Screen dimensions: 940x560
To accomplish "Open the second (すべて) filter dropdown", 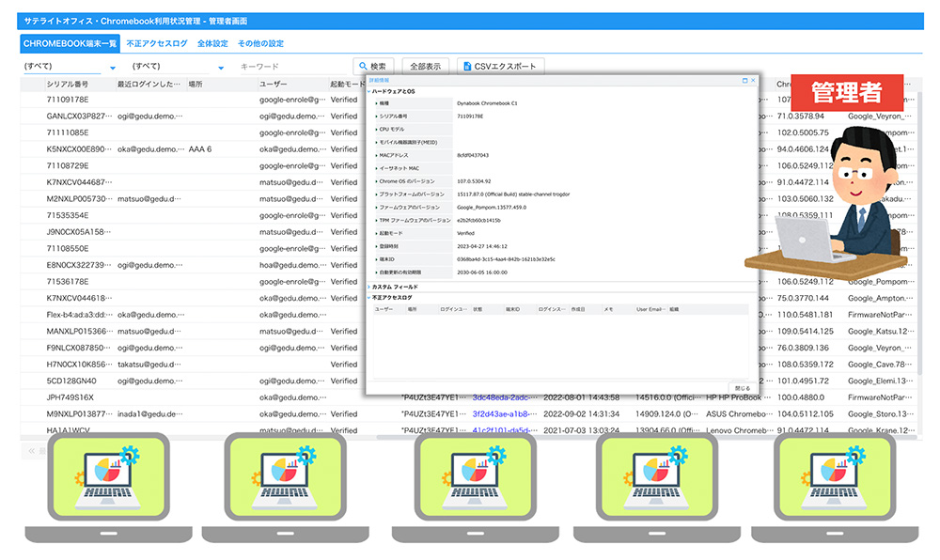I will (x=221, y=68).
